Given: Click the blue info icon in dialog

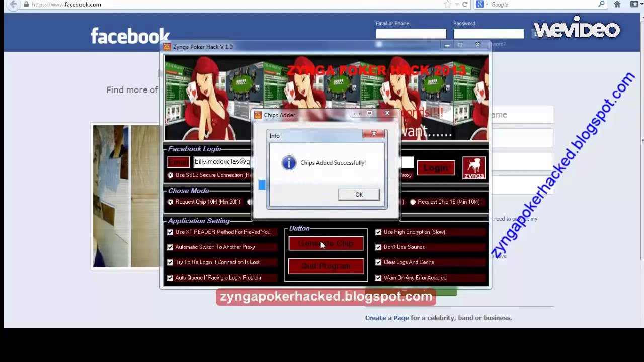Looking at the screenshot, I should pyautogui.click(x=289, y=163).
